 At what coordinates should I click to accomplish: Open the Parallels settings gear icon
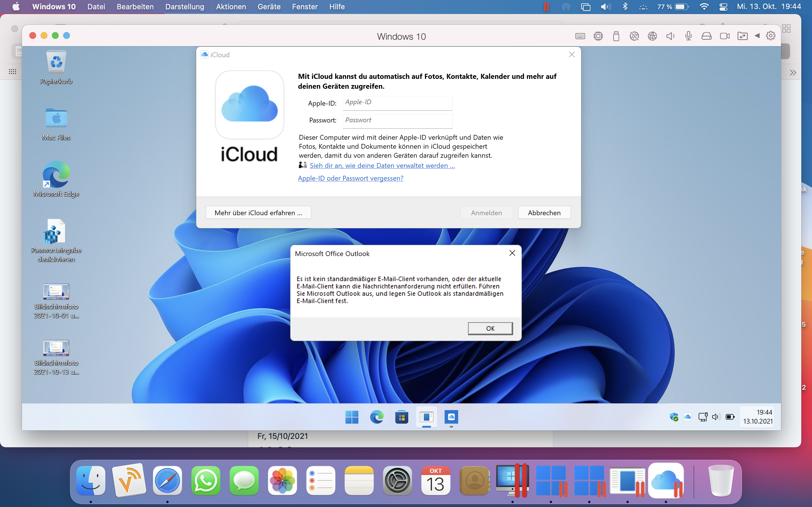coord(771,36)
